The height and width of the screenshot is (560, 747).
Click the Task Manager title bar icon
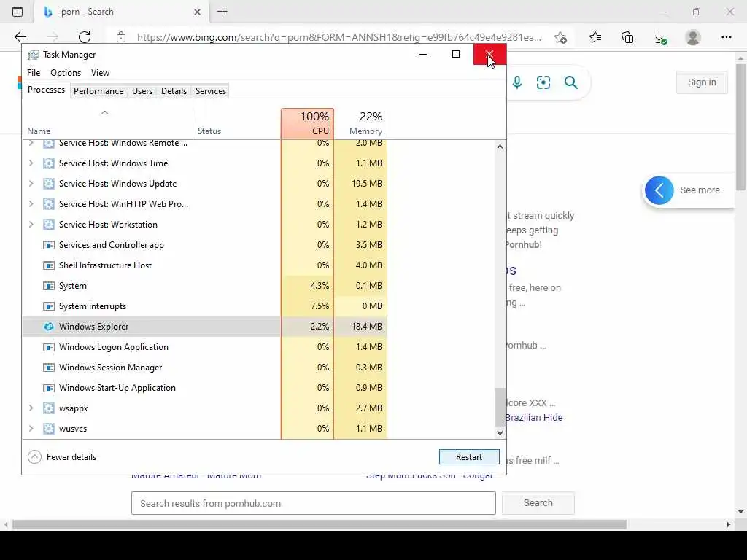click(34, 55)
